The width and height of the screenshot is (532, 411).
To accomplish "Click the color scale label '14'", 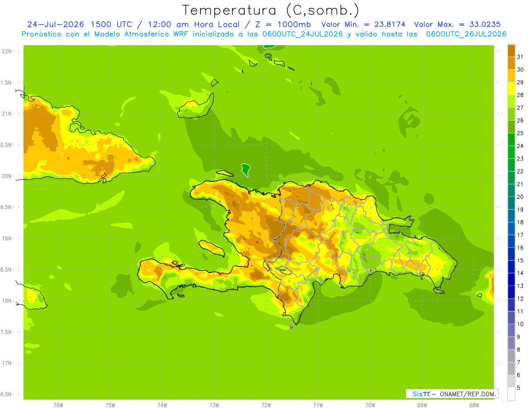I will 520,273.
